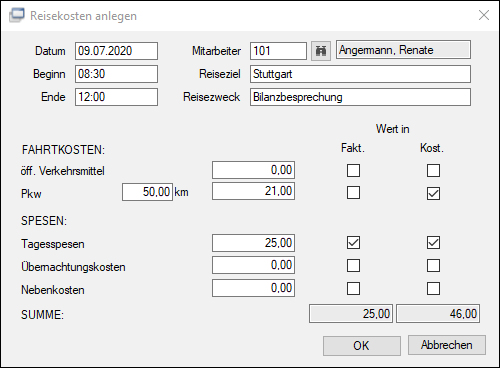The image size is (500, 368).
Task: Close the Reisekosten anlegen dialog
Action: tap(484, 15)
